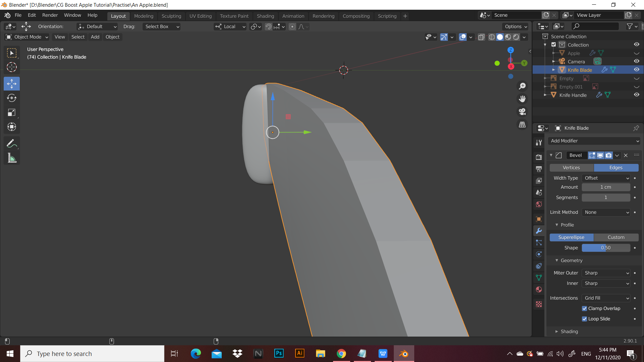The width and height of the screenshot is (644, 362).
Task: Open the Physics properties tab icon
Action: (x=539, y=254)
